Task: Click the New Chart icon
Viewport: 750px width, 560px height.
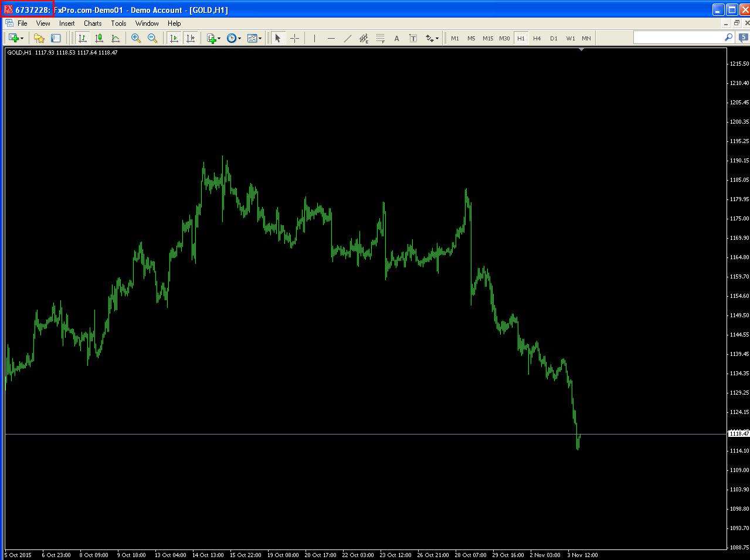Action: point(13,38)
